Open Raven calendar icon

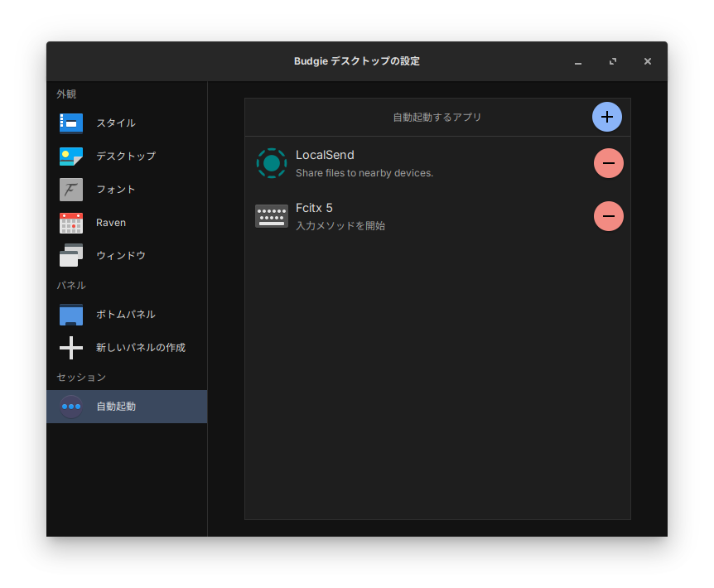(x=71, y=223)
